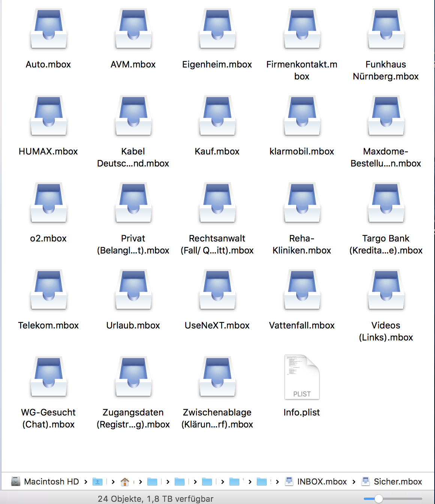The width and height of the screenshot is (435, 504).
Task: Select the o2.mbox mailbox icon
Action: 49,203
